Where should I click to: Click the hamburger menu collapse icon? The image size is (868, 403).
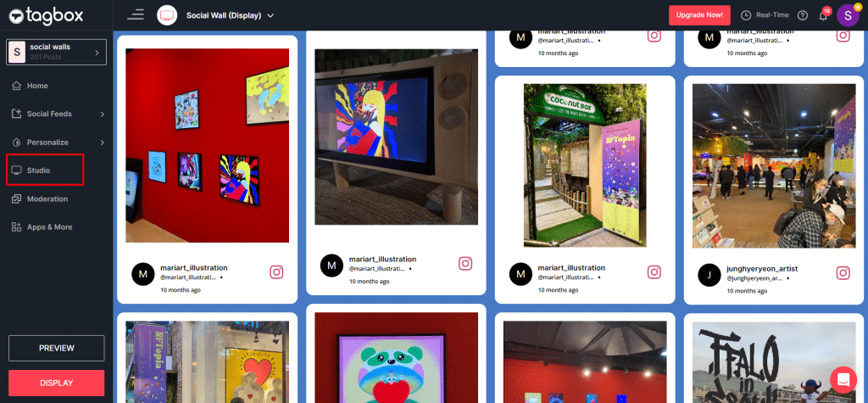pyautogui.click(x=136, y=14)
